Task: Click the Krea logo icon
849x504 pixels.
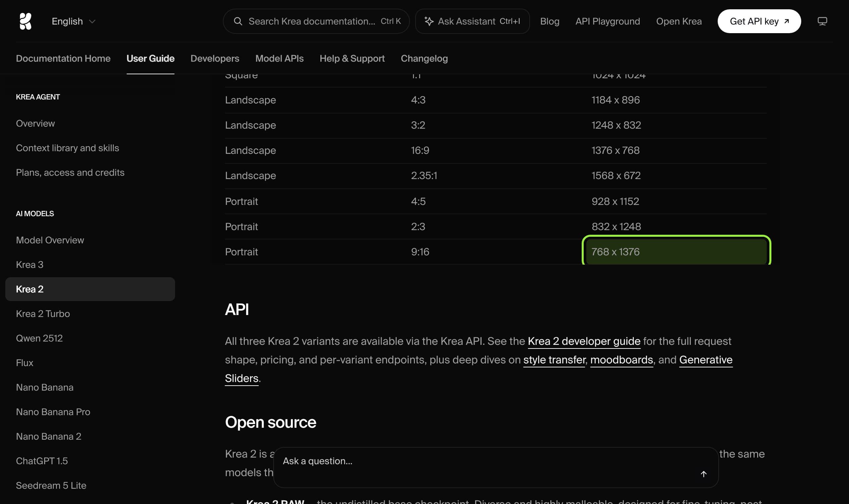Action: pyautogui.click(x=26, y=21)
